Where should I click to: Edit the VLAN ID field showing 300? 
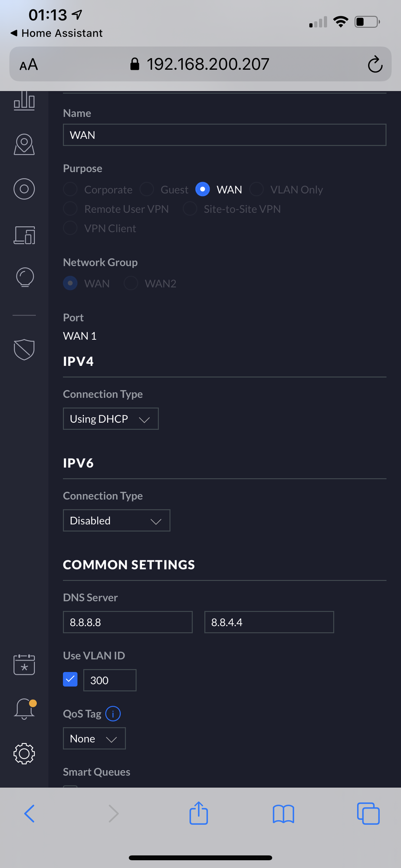click(x=109, y=680)
